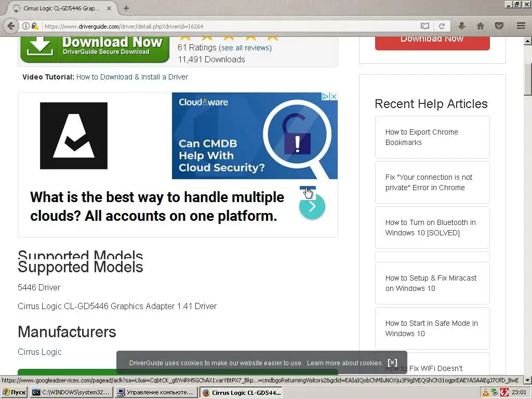
Task: Toggle Reader View icon in address bar
Action: (x=425, y=26)
